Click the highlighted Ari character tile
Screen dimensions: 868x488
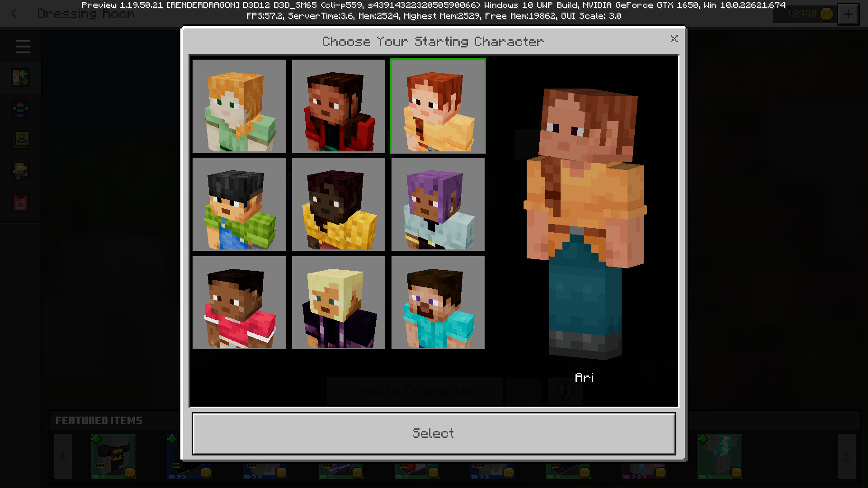coord(438,106)
